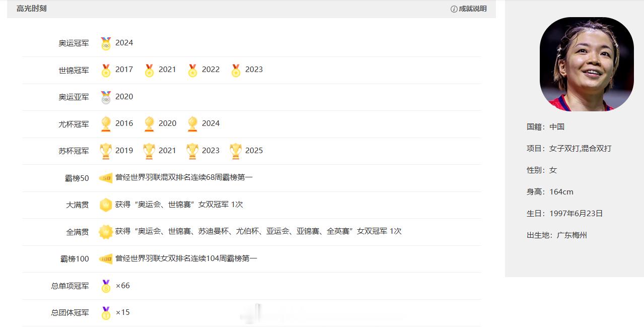Click the info icon beside 成就说明

click(454, 9)
